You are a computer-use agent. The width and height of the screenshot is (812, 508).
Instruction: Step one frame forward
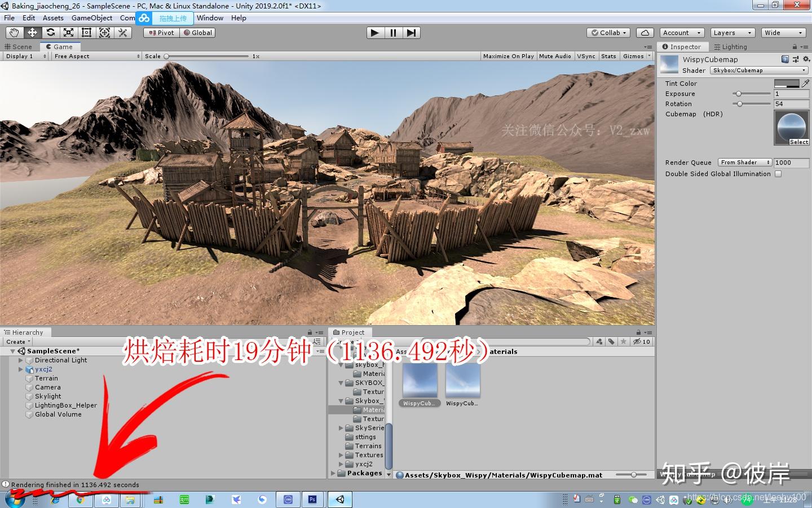(x=411, y=33)
